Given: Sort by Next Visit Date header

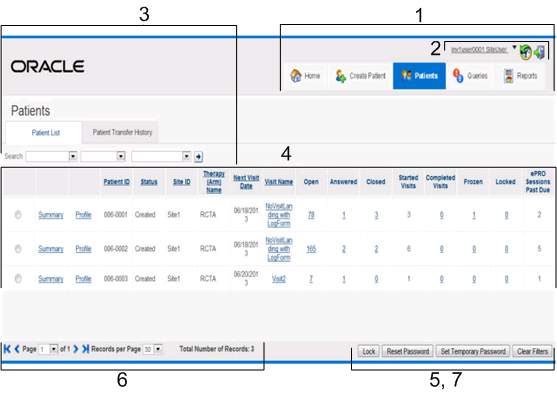Looking at the screenshot, I should (x=246, y=182).
